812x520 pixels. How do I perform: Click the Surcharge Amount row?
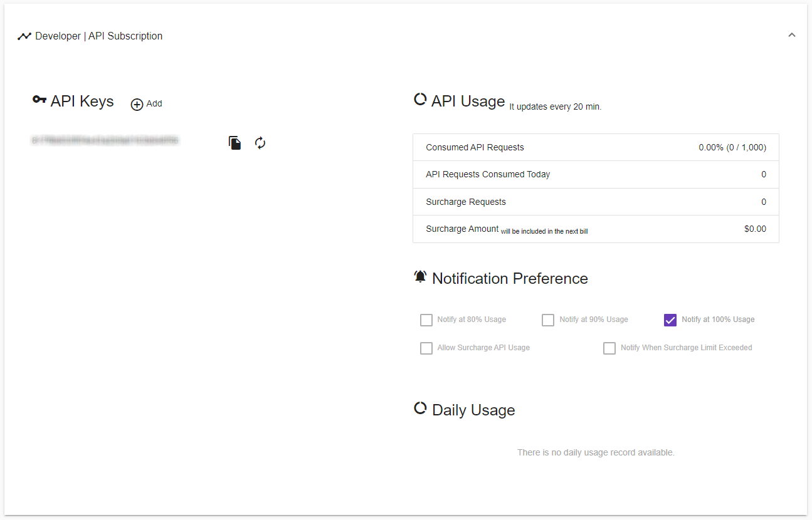tap(596, 229)
